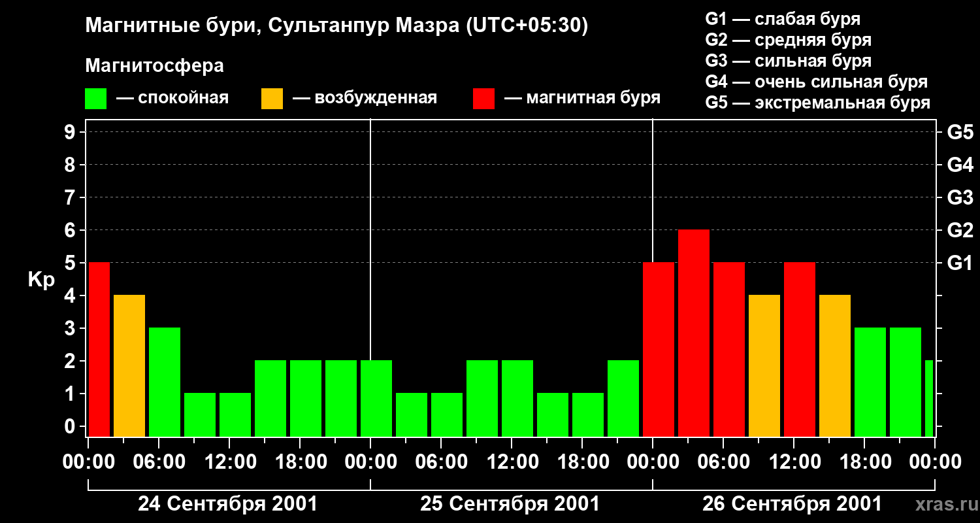Click the legend label '— магнитная буря'
Viewport: 980px width, 523px height.
[x=582, y=98]
